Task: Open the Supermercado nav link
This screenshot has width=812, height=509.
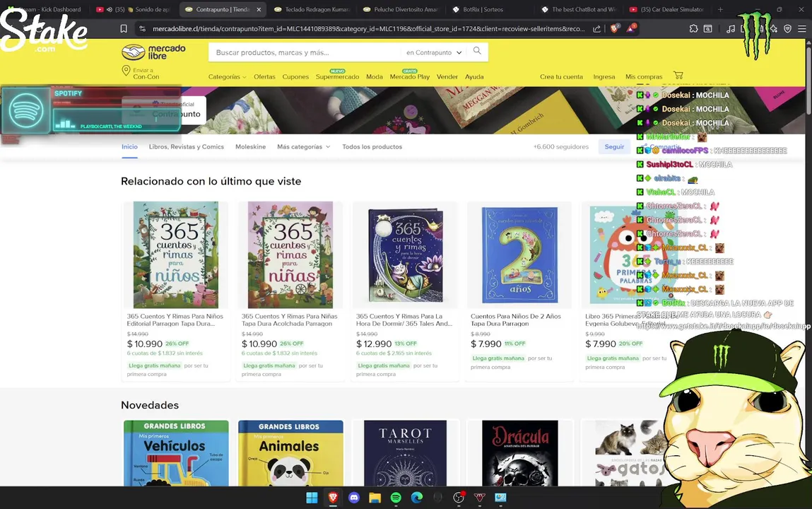Action: pyautogui.click(x=337, y=76)
